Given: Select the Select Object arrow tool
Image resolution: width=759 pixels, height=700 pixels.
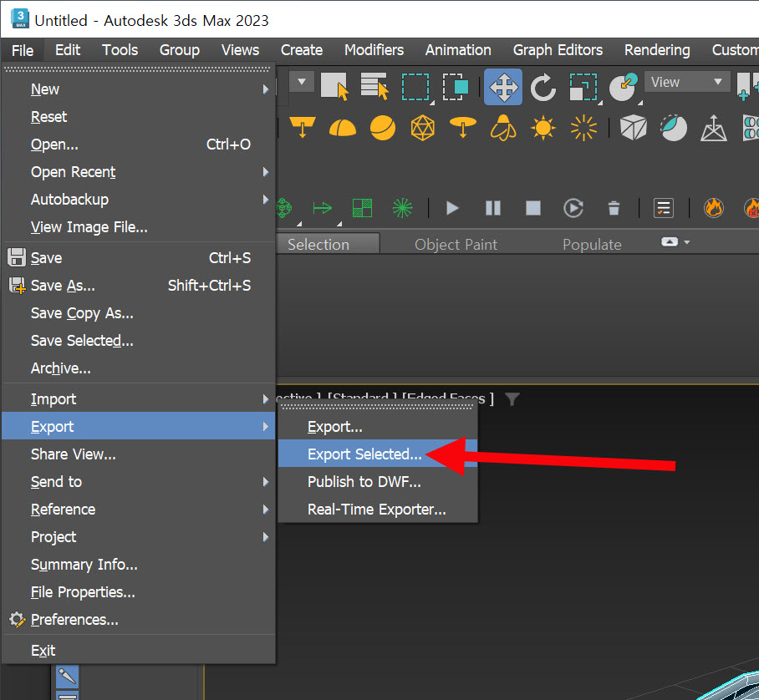Looking at the screenshot, I should (334, 87).
